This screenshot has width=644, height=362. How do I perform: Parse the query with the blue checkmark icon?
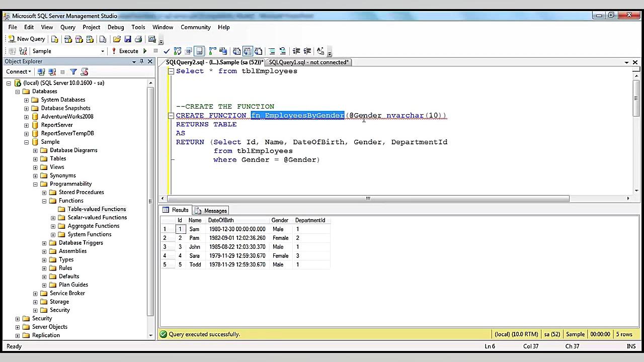click(x=167, y=51)
